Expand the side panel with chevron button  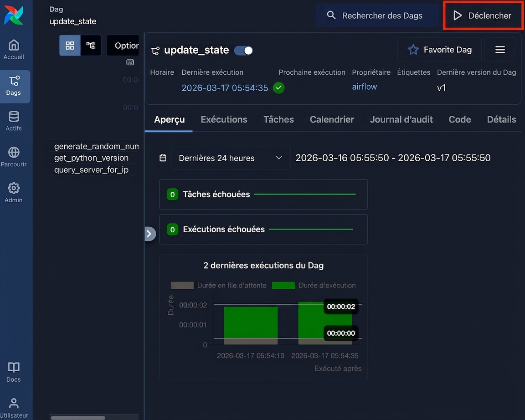click(x=149, y=234)
